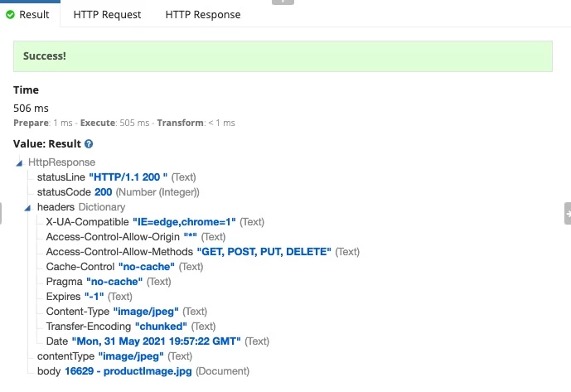Collapse the headers Dictionary node
The width and height of the screenshot is (571, 392).
pyautogui.click(x=27, y=208)
